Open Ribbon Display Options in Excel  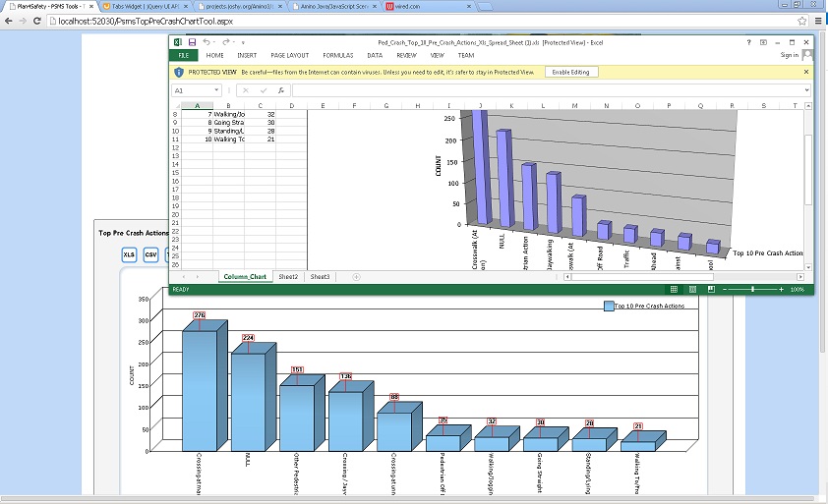pyautogui.click(x=763, y=42)
